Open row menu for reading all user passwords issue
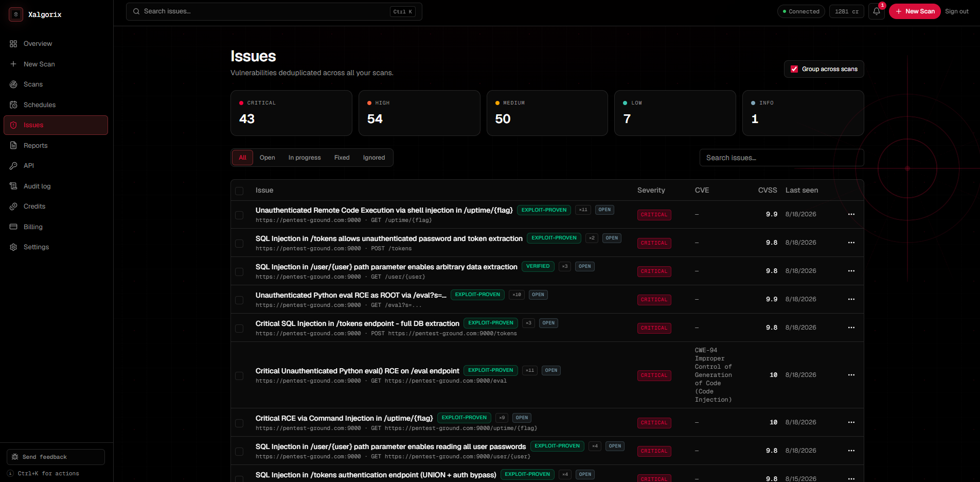Screen dimensions: 980x482 (x=851, y=451)
